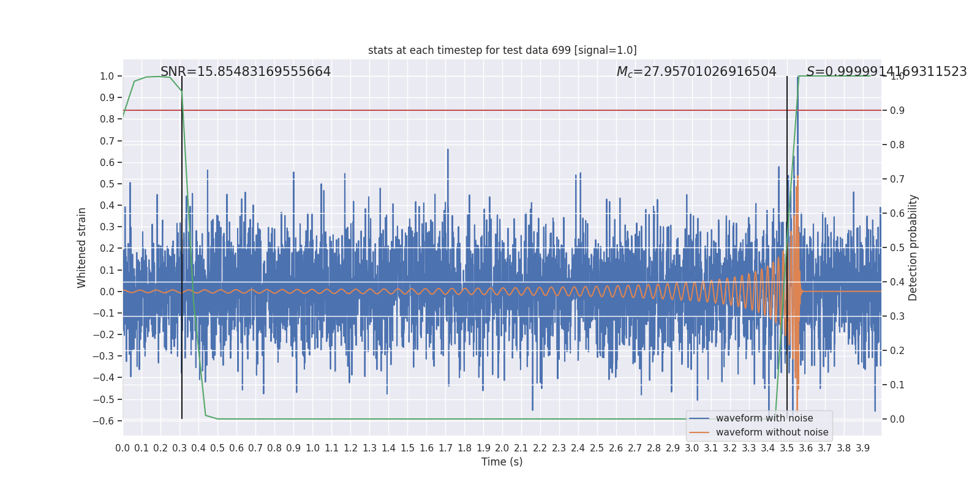Click the left y-axis tick label −0.3
This screenshot has width=980, height=490.
coord(104,356)
